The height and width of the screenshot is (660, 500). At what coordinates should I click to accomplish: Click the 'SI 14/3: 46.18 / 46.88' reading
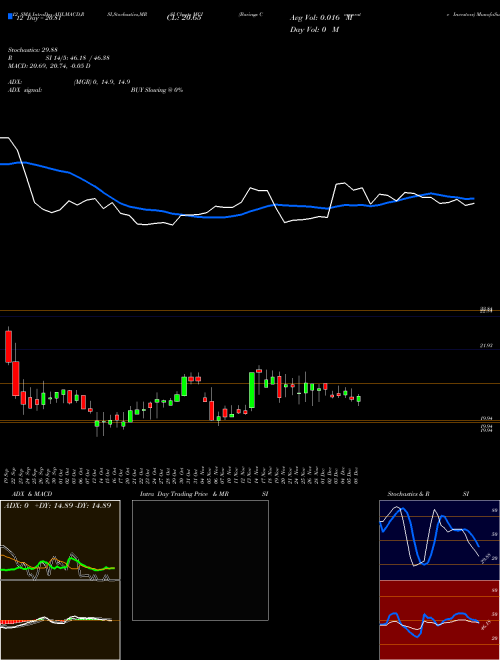(77, 58)
